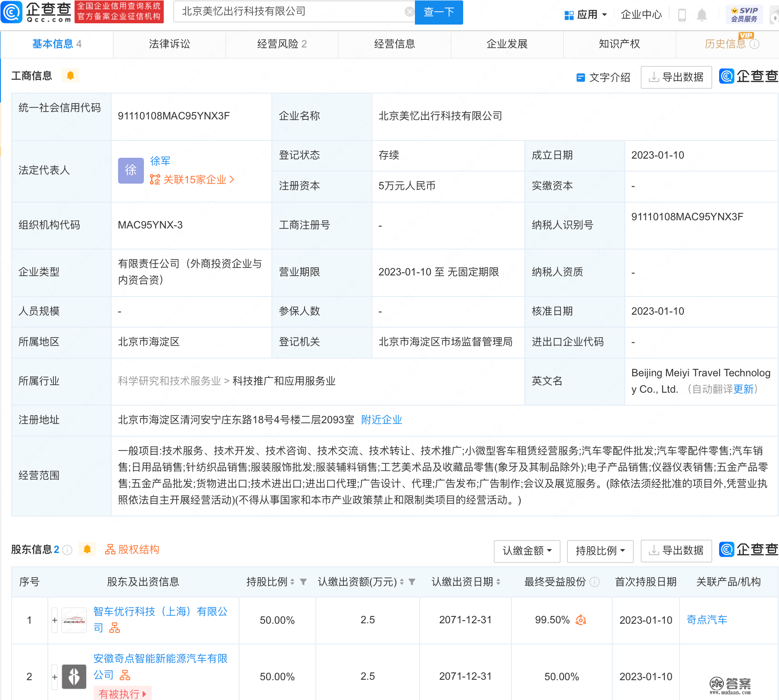
Task: Open 智车优行科技（上海）有限公司 link
Action: pos(160,620)
